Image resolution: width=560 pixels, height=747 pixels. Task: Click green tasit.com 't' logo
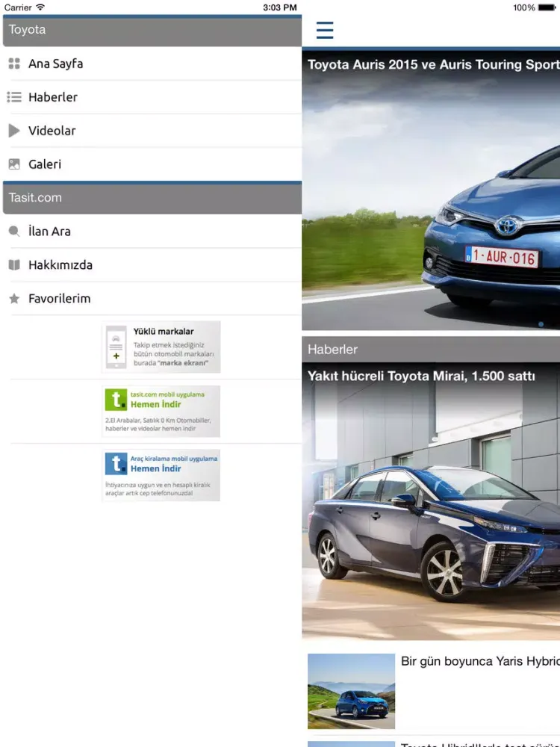point(116,400)
